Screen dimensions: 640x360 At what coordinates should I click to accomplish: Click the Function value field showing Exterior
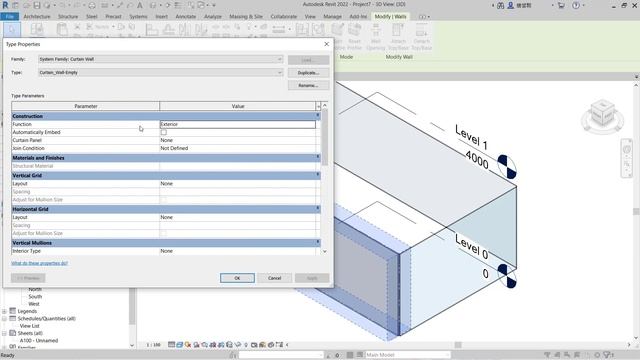pos(238,124)
